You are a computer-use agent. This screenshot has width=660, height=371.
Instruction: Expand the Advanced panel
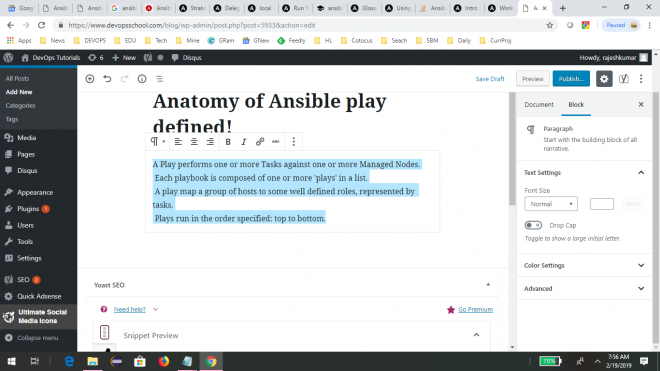(584, 288)
